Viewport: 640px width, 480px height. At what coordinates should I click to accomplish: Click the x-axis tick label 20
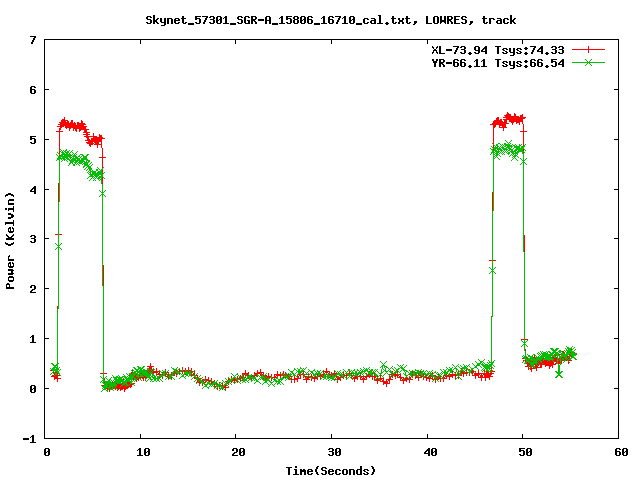(x=238, y=452)
